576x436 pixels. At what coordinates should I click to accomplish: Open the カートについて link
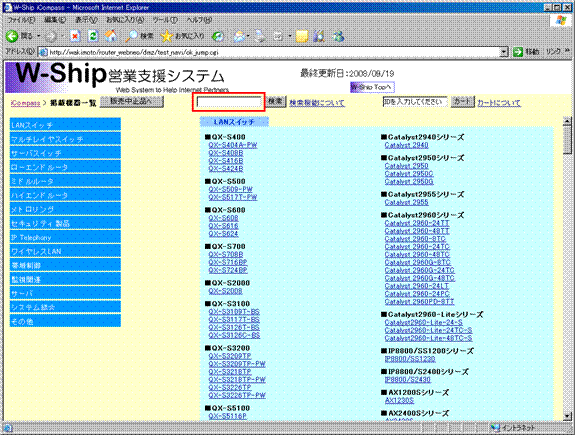click(499, 103)
